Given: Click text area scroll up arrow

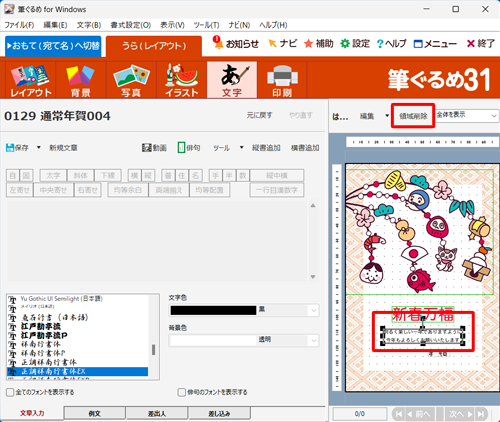Looking at the screenshot, I should (313, 206).
